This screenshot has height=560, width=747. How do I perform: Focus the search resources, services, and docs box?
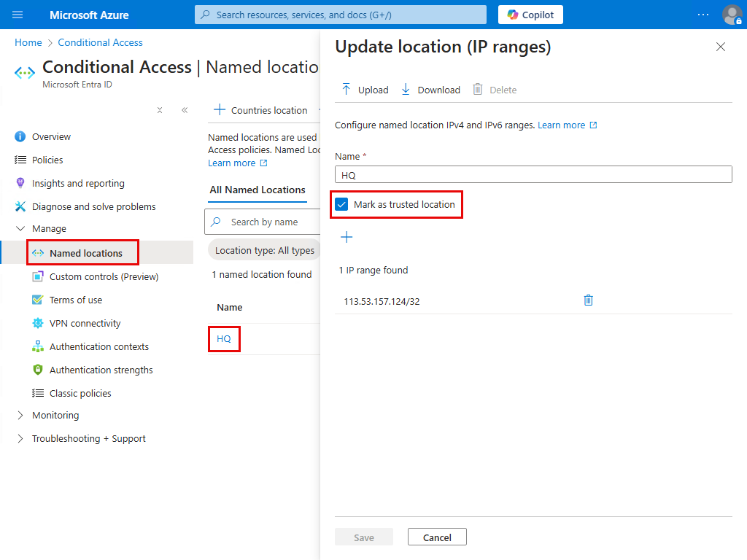tap(341, 15)
